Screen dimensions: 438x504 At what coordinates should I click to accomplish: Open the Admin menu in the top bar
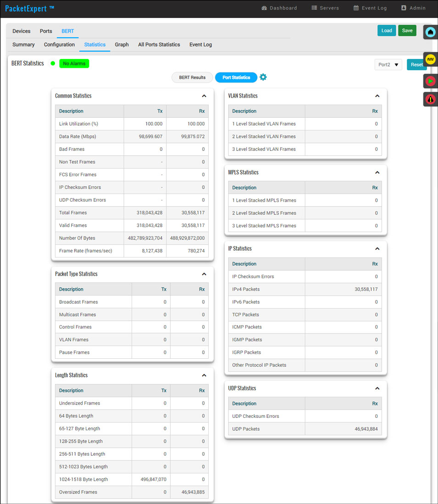(413, 8)
